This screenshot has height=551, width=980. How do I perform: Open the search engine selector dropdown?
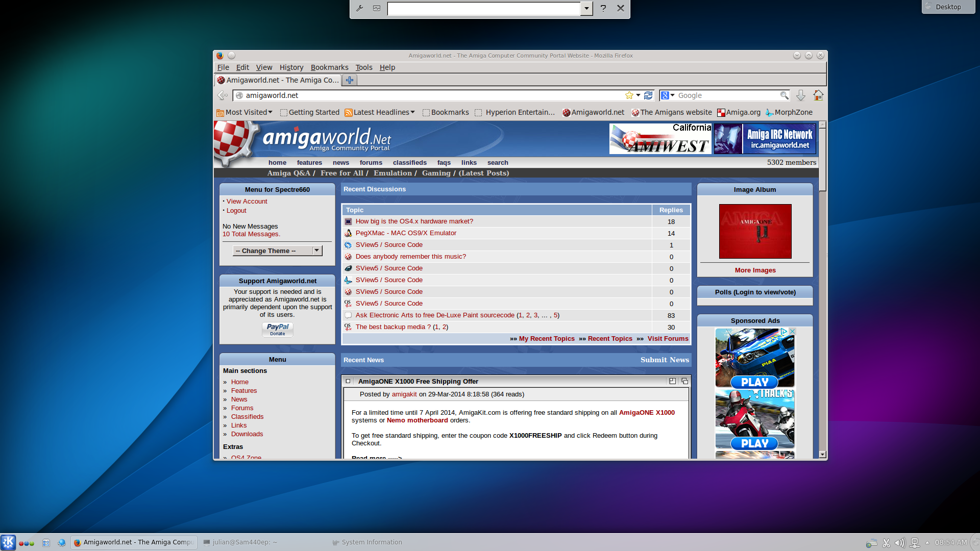668,95
